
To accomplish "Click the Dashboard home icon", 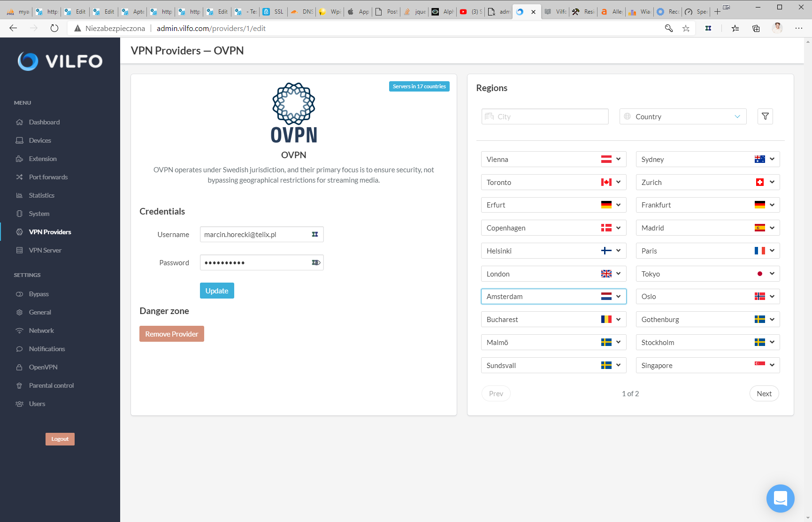I will (x=19, y=122).
